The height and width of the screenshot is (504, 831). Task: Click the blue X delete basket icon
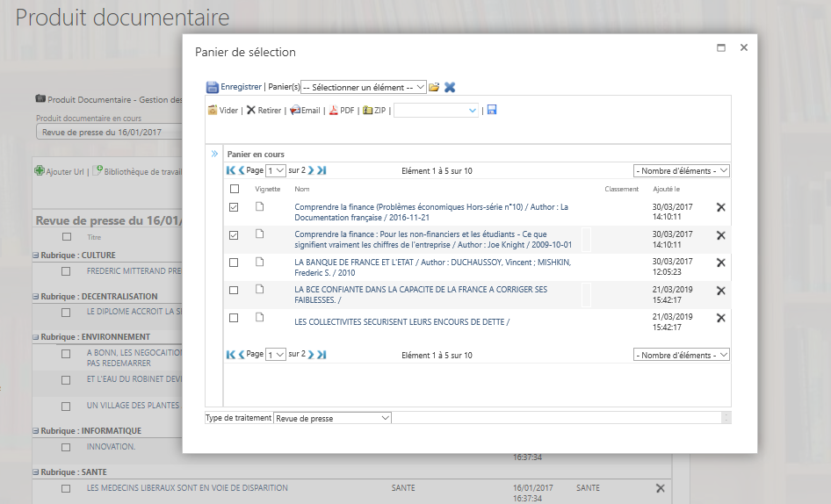pos(450,87)
